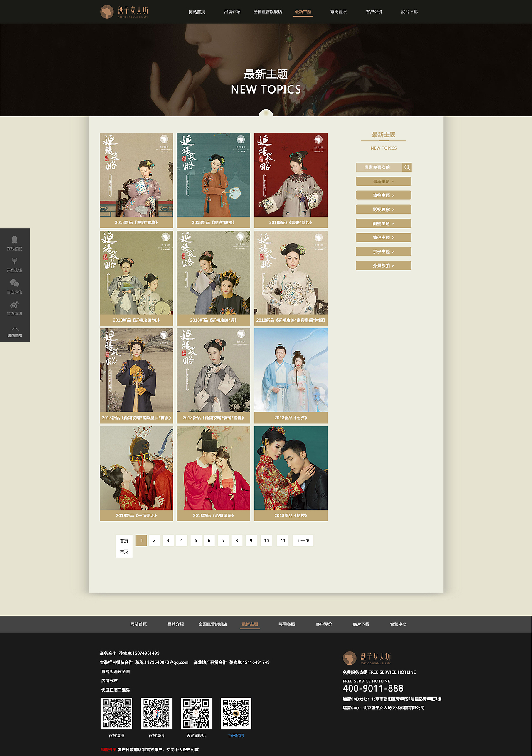Screen dimensions: 532x756
Task: Click the 官方微信 QR code
Action: [156, 713]
